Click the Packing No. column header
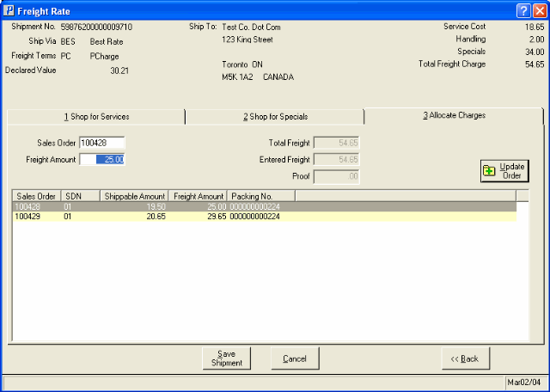This screenshot has width=550, height=392. pos(261,196)
